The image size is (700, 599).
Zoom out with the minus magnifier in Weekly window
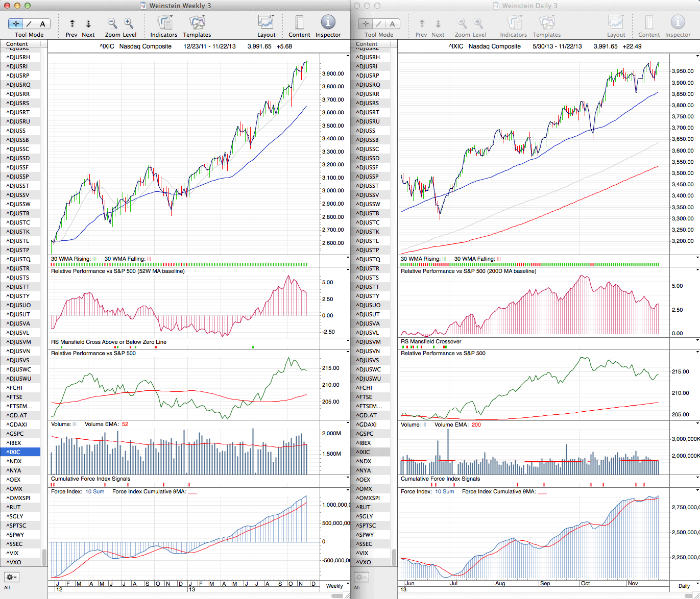pos(112,23)
